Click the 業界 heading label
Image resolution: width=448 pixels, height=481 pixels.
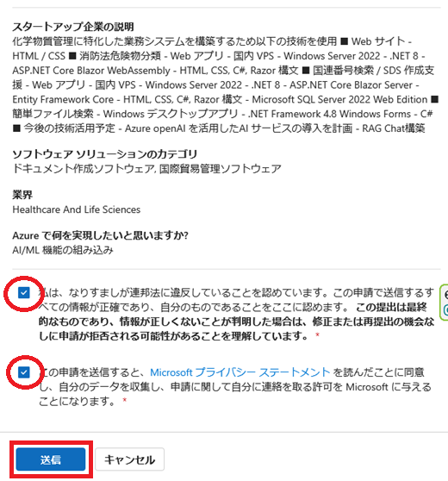pos(22,195)
